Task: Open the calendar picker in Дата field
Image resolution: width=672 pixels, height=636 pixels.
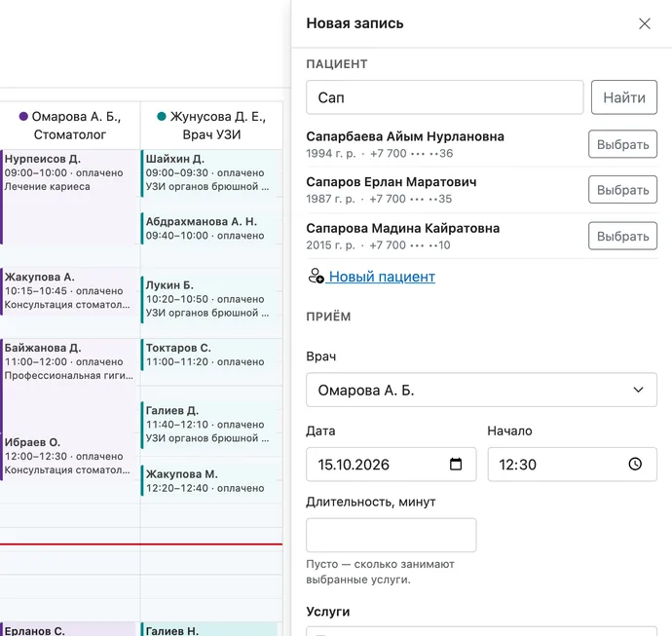Action: tap(456, 465)
